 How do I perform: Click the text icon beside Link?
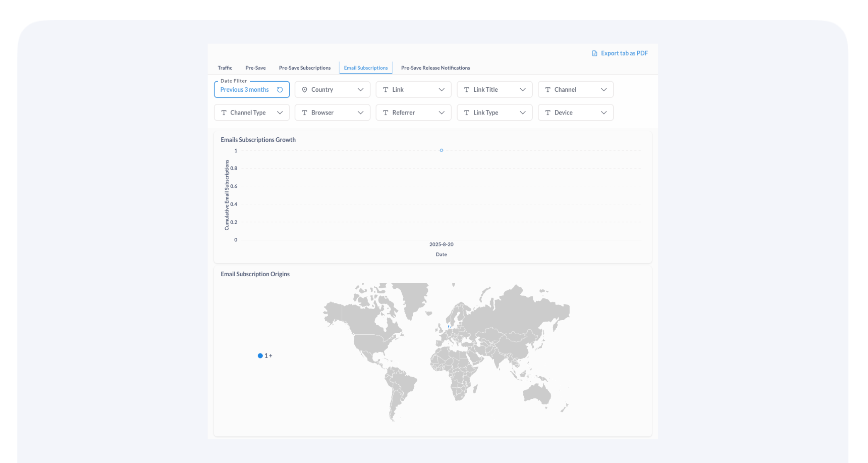385,90
